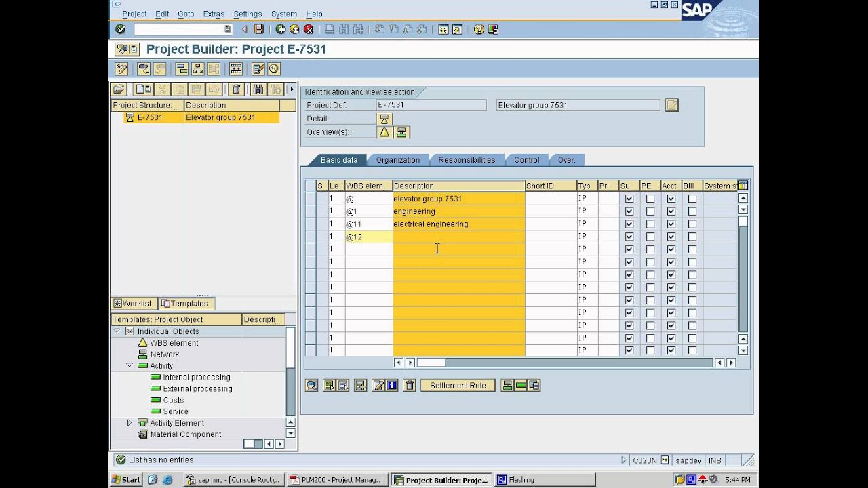Click the Project Def. description field

[x=578, y=105]
